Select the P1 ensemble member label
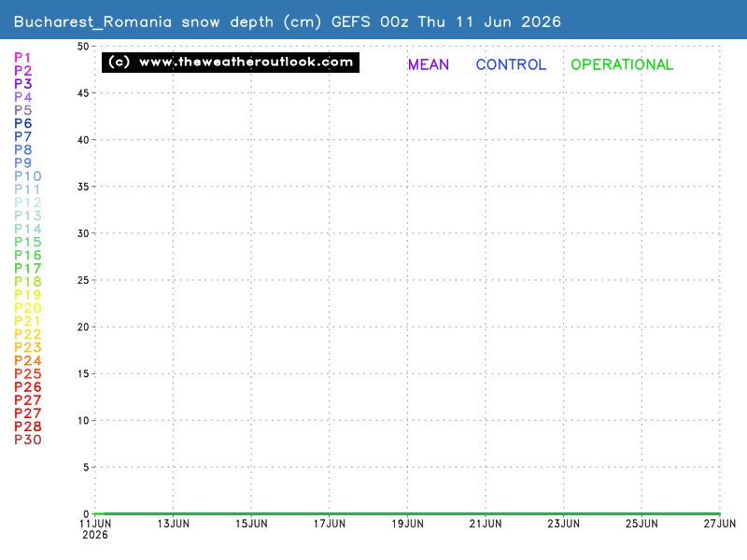 pos(22,58)
